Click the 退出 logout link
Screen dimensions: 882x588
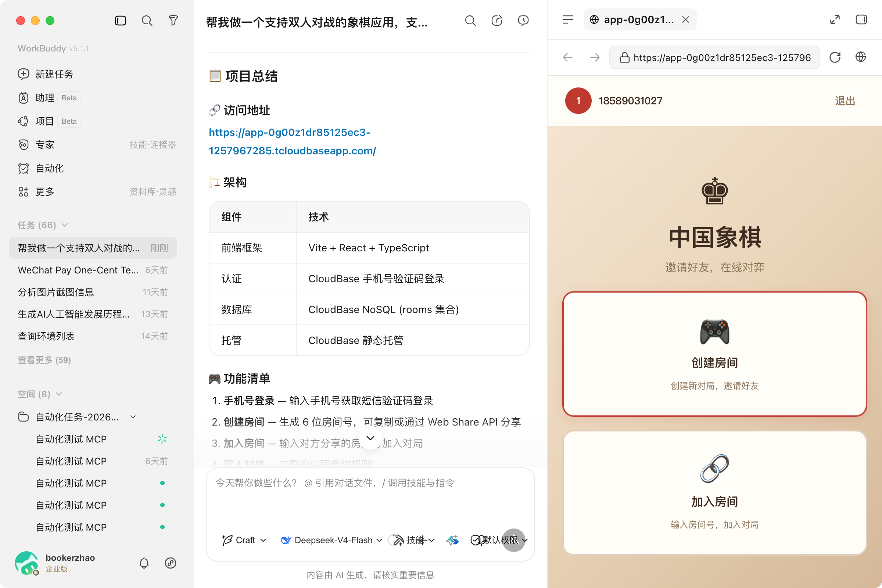point(845,101)
